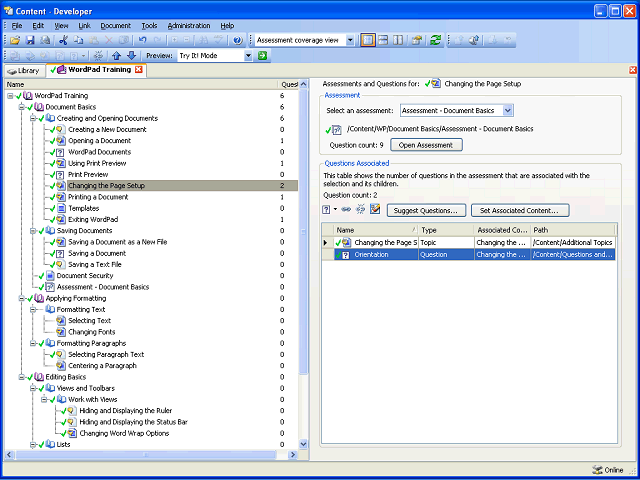640x480 pixels.
Task: Select the Centering a Paragraph topic
Action: [x=102, y=366]
